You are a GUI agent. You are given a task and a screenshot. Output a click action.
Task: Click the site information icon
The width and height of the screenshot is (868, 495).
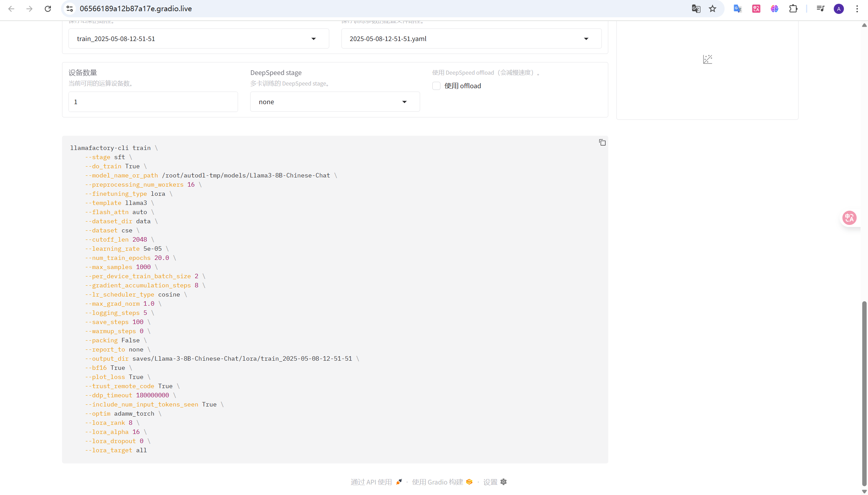coord(70,9)
